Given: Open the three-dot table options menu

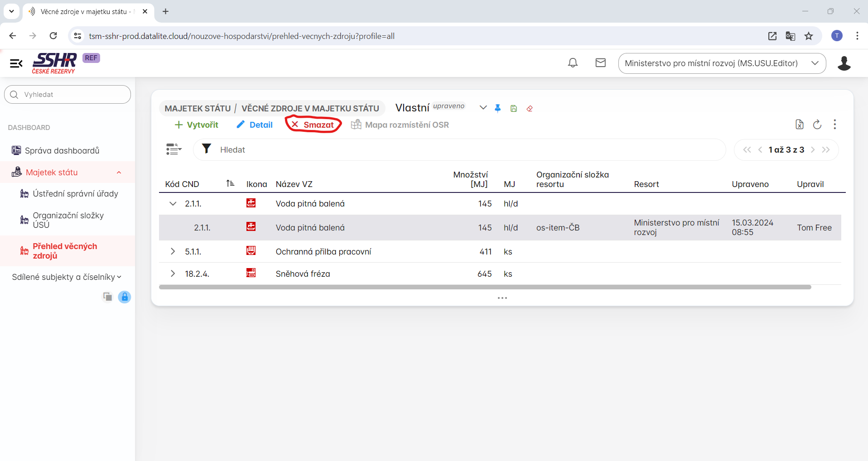Looking at the screenshot, I should pos(834,125).
